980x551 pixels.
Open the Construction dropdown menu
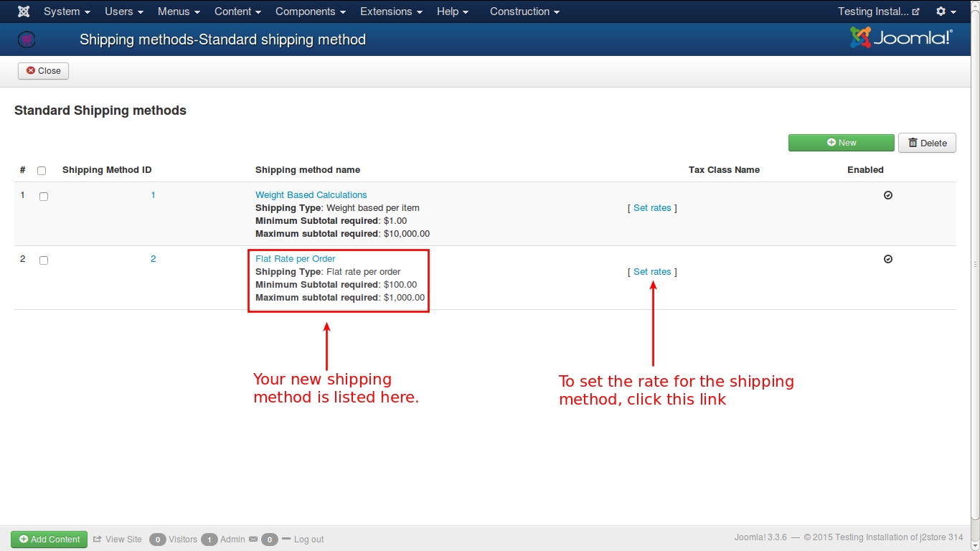[x=524, y=11]
